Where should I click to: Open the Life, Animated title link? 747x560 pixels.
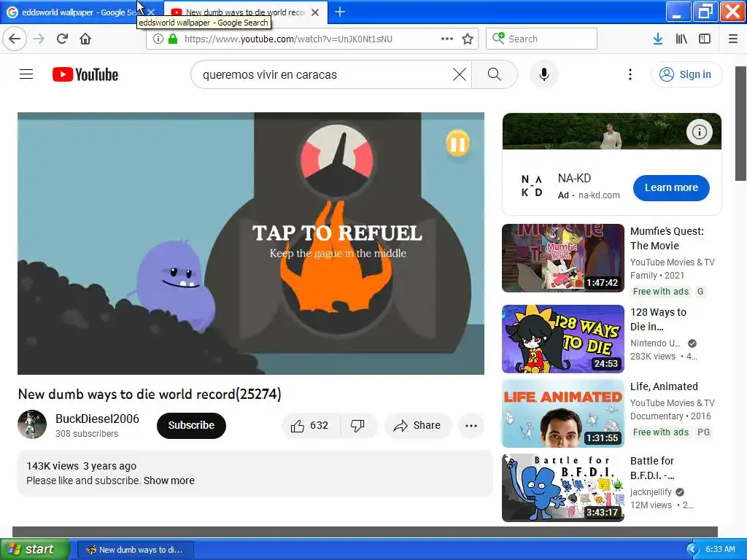(664, 386)
